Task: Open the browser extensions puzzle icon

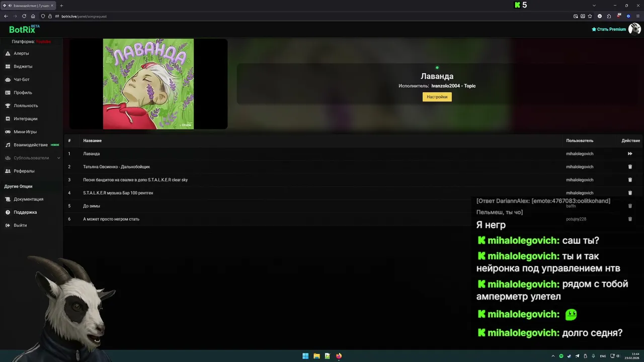Action: [x=609, y=16]
